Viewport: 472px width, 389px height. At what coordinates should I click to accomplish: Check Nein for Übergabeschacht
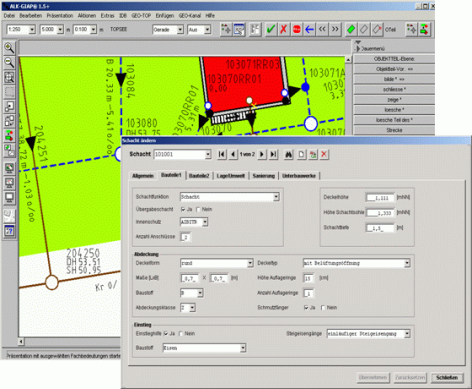click(198, 209)
